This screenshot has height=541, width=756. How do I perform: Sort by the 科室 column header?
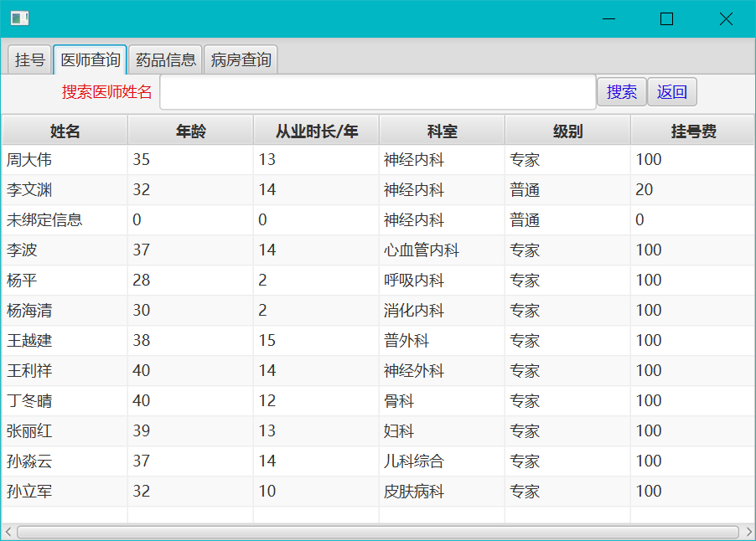pyautogui.click(x=443, y=131)
